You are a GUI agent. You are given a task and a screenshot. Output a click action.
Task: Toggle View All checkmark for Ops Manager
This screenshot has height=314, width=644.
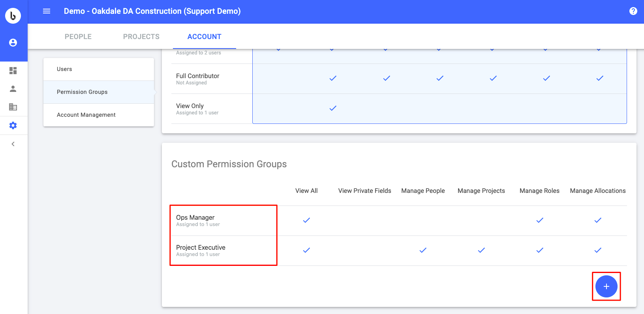tap(306, 220)
